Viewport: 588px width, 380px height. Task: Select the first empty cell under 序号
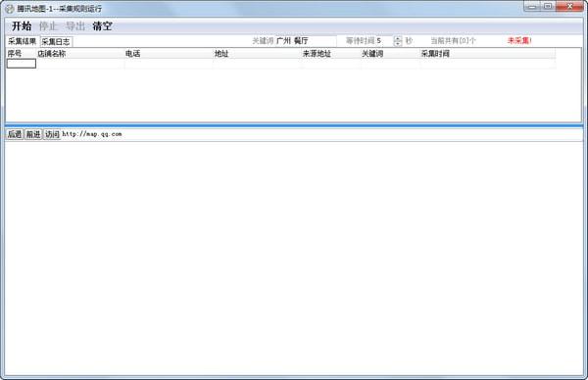[22, 64]
